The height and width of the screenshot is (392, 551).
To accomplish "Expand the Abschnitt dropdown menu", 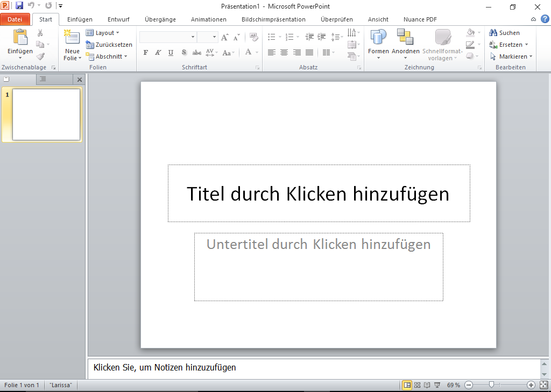I will (107, 56).
